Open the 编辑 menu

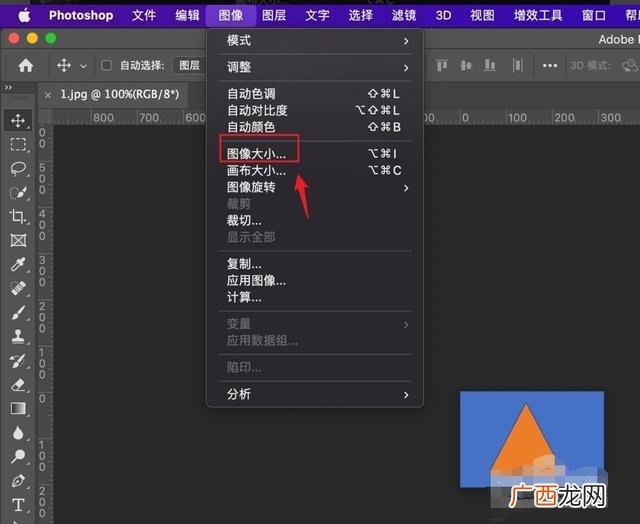[187, 16]
